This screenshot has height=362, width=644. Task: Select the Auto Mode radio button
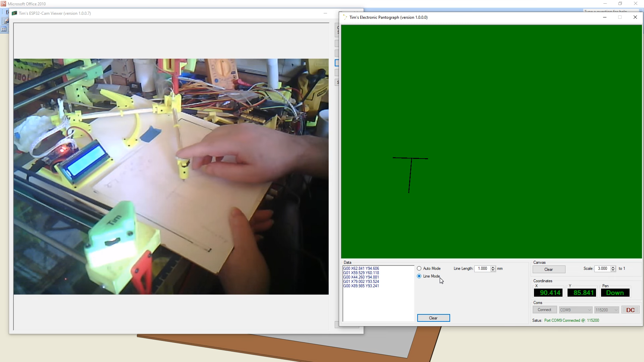coord(419,268)
